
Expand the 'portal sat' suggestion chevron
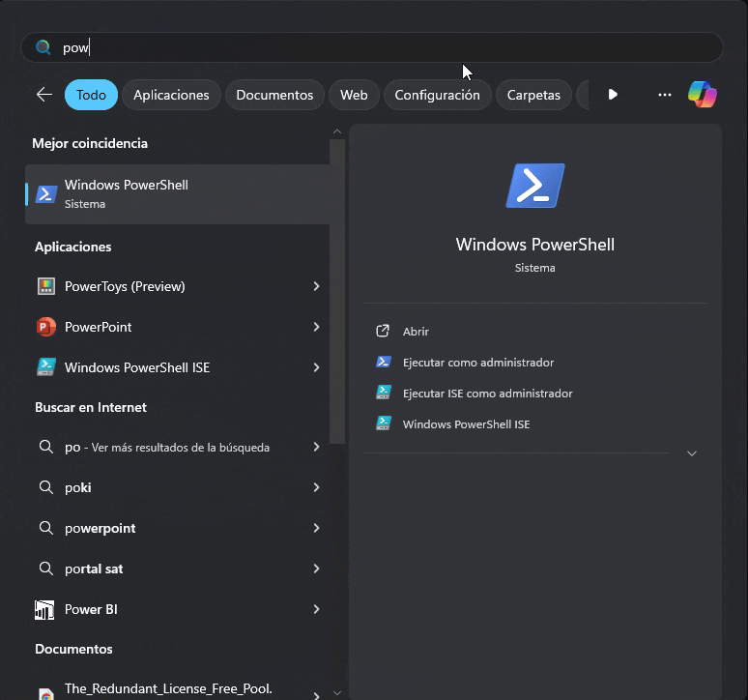click(316, 569)
